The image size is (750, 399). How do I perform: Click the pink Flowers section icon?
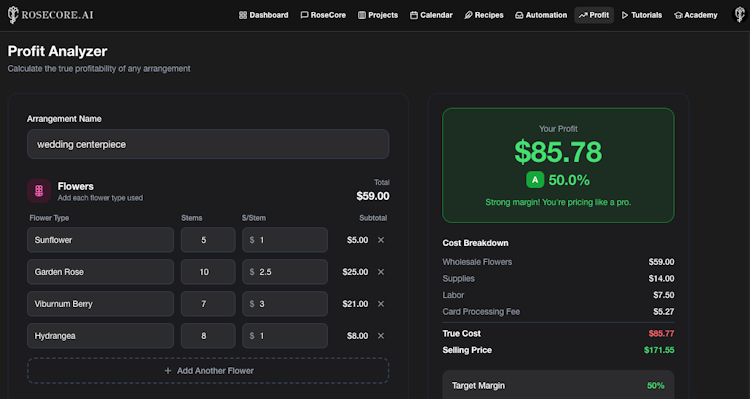(x=39, y=191)
